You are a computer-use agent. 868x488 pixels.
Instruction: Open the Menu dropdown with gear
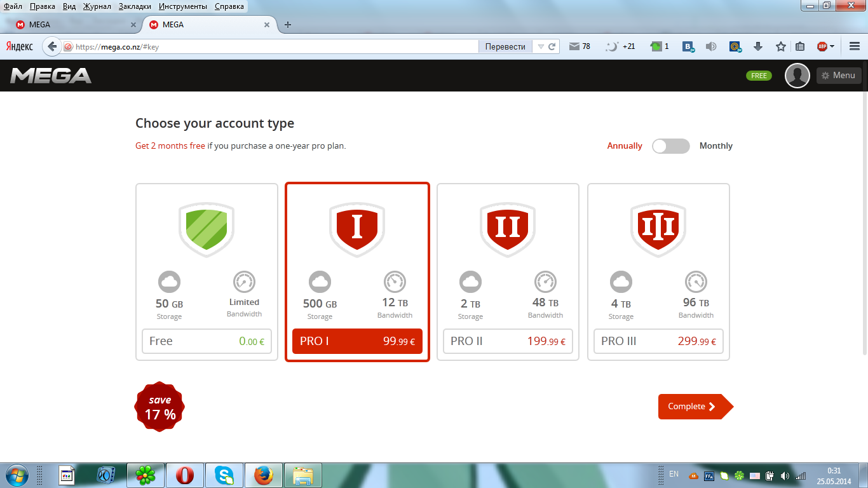click(839, 76)
